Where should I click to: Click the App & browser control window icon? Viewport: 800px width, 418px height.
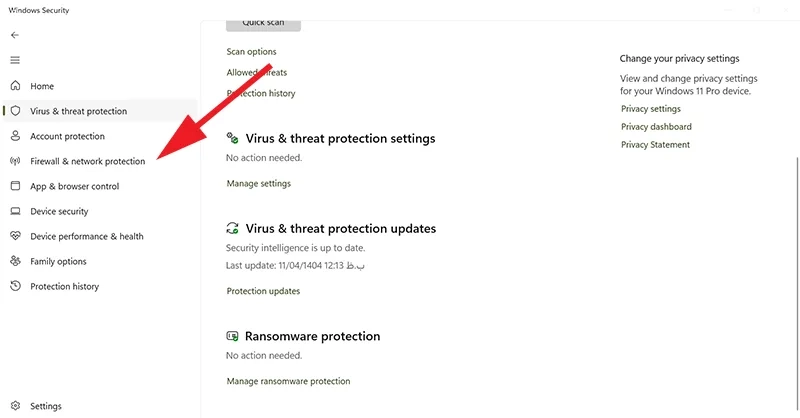tap(15, 186)
